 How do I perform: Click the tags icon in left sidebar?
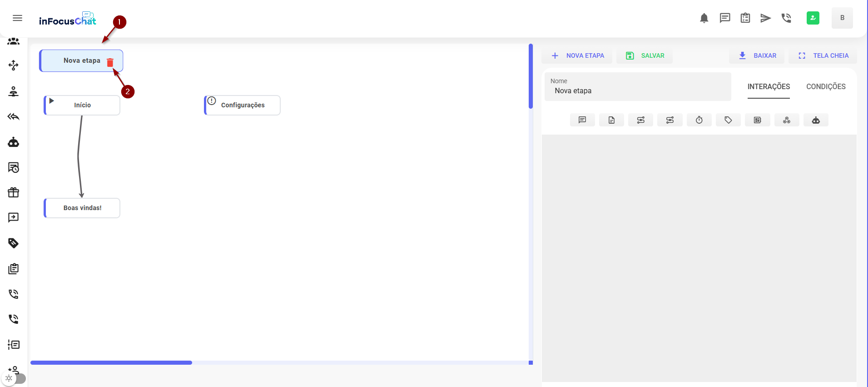click(14, 243)
